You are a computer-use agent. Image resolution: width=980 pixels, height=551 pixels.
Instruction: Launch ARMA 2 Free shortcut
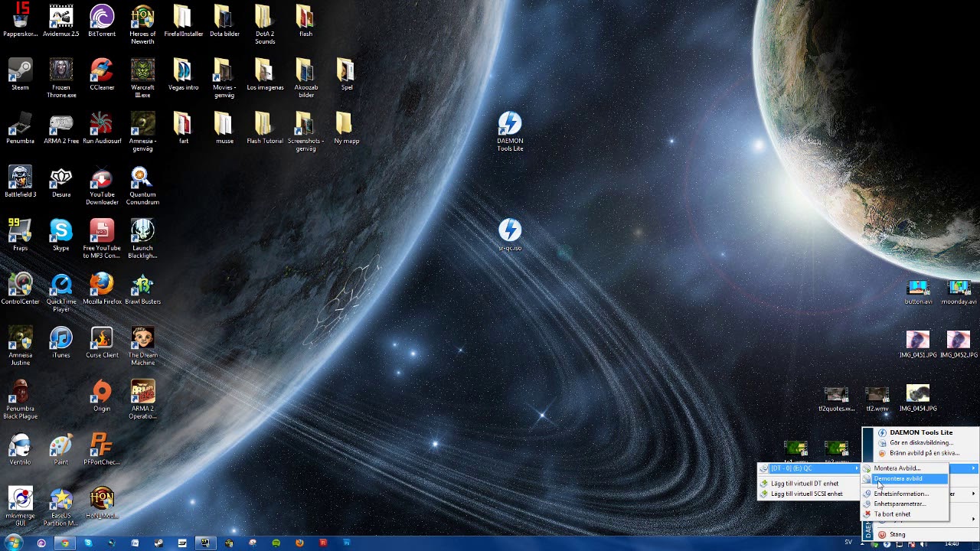pyautogui.click(x=60, y=128)
